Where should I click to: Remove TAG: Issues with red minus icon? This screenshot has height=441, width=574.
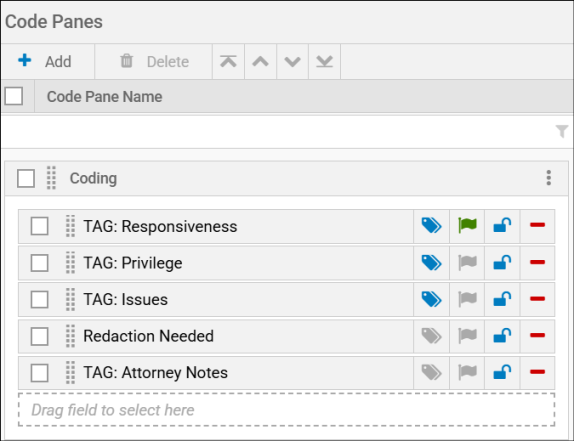(537, 299)
